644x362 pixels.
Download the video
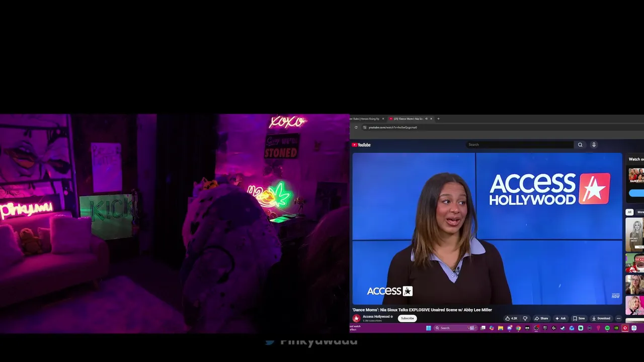pos(601,318)
